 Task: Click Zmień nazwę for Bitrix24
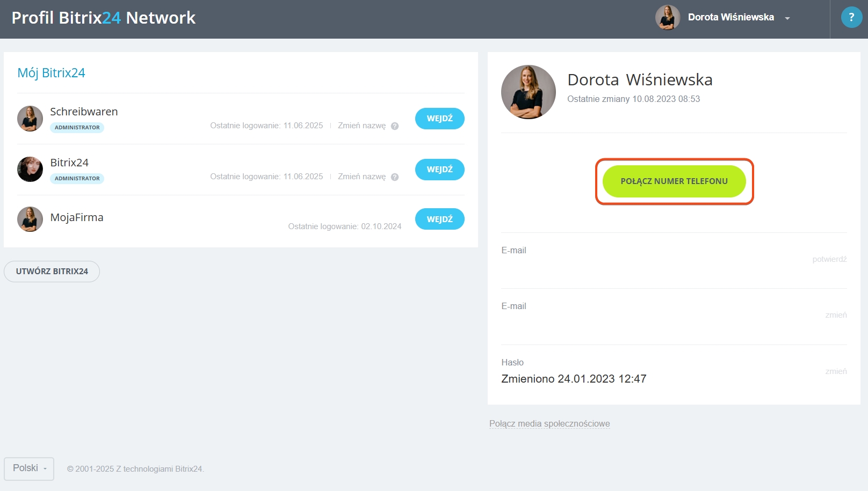tap(361, 177)
